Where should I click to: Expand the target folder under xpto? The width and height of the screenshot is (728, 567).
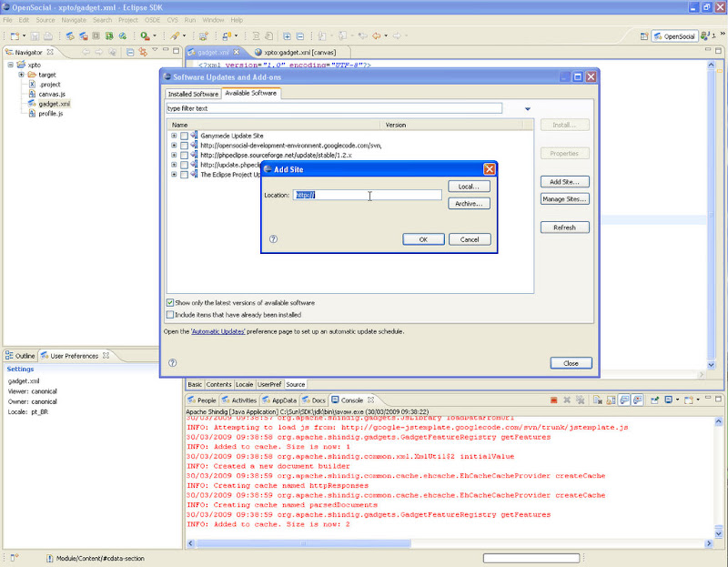pyautogui.click(x=21, y=75)
